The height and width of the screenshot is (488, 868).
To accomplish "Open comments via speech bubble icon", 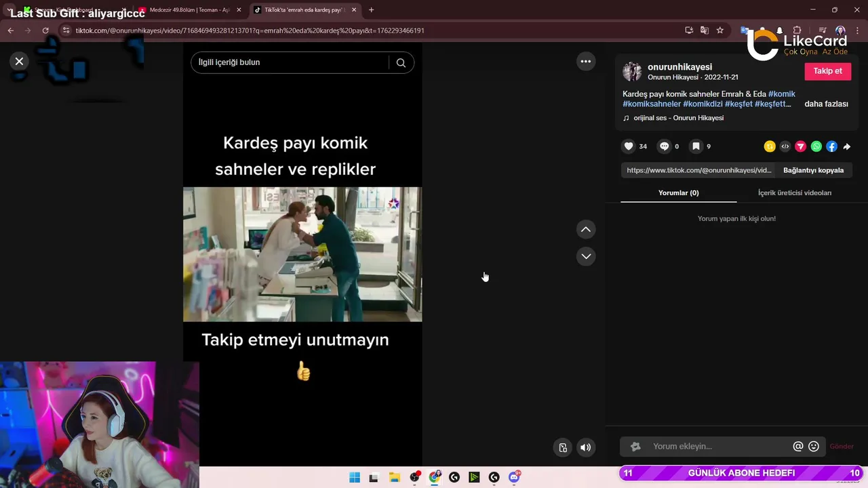I will (x=665, y=146).
